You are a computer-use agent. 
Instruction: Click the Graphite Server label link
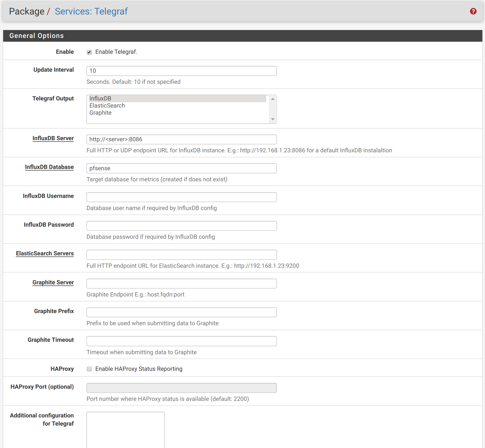(53, 283)
